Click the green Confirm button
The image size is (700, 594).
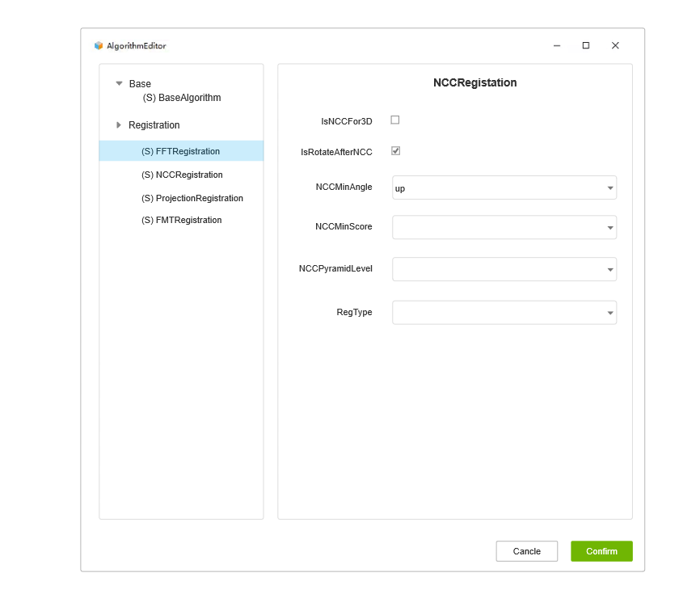[x=601, y=551]
